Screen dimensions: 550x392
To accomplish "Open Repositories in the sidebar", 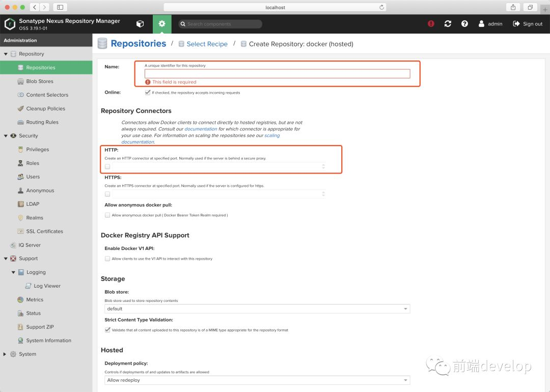I will click(x=46, y=67).
